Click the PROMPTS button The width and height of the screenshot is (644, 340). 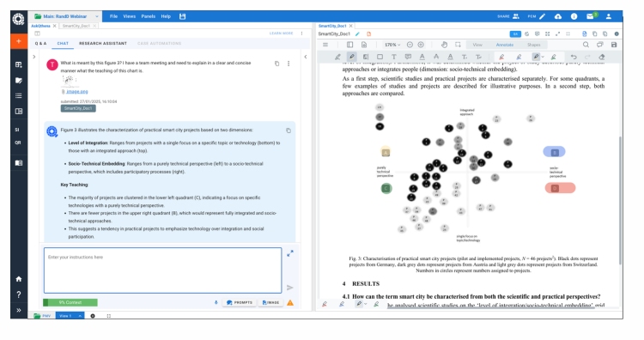240,302
